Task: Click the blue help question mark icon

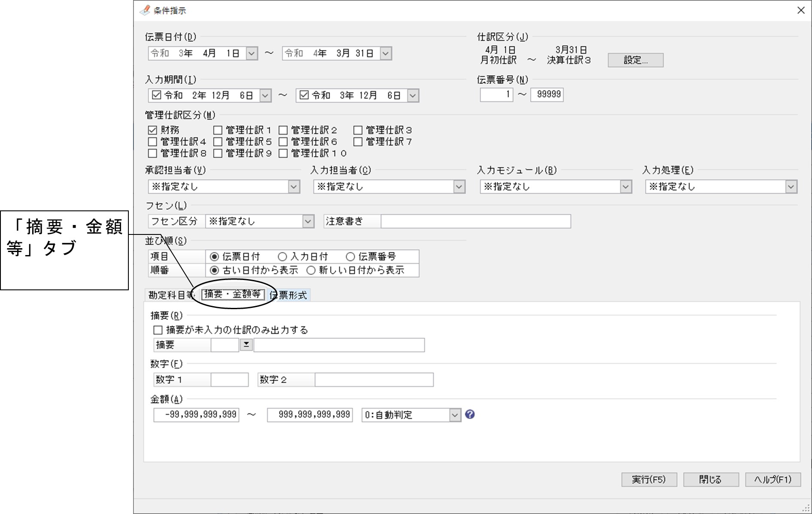Action: (470, 414)
